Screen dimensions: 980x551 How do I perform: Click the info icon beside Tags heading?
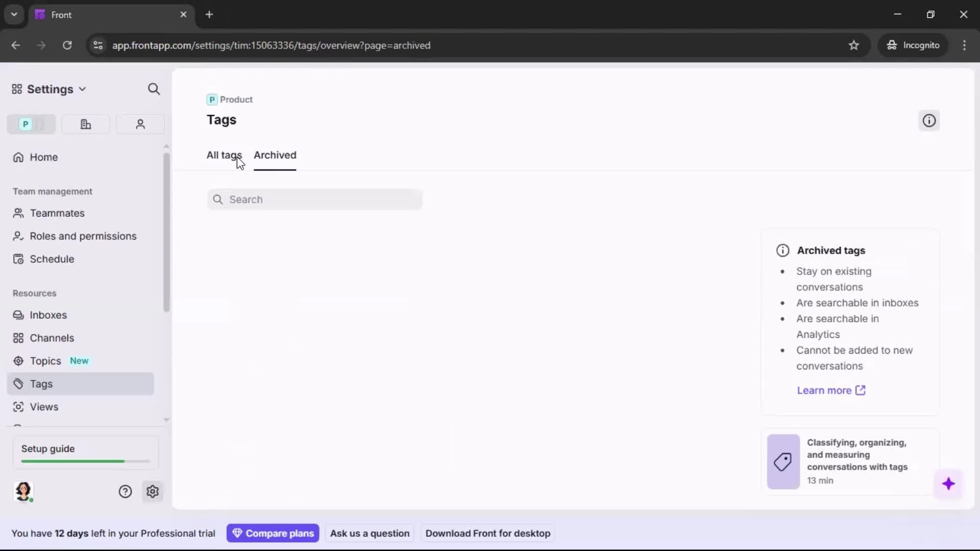tap(929, 120)
